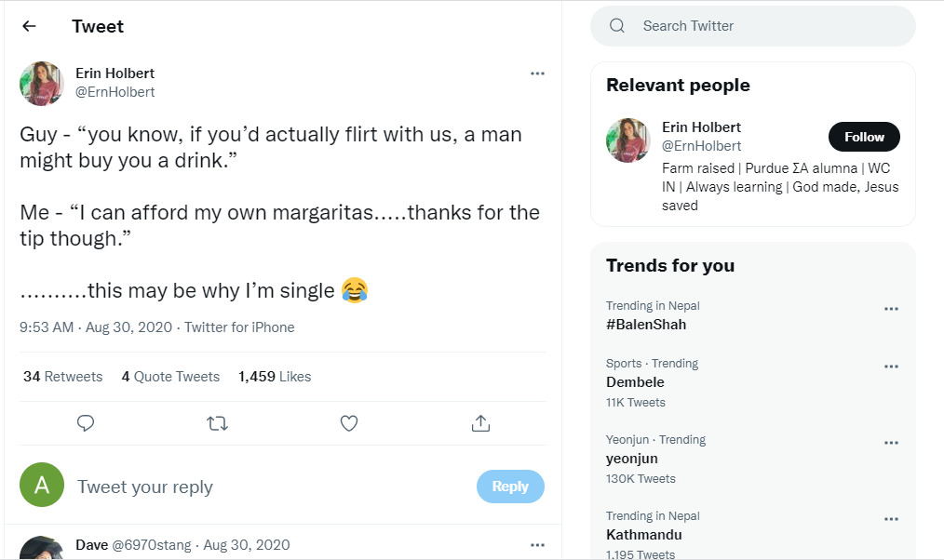Click the magnifier icon in search bar
Image resolution: width=944 pixels, height=560 pixels.
point(617,26)
